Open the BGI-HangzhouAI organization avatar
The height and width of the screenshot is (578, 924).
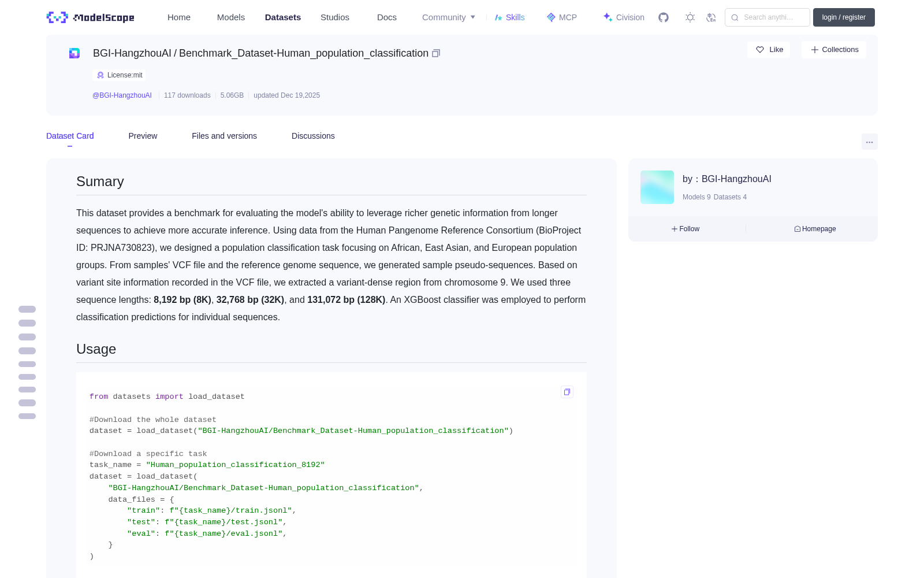[657, 187]
